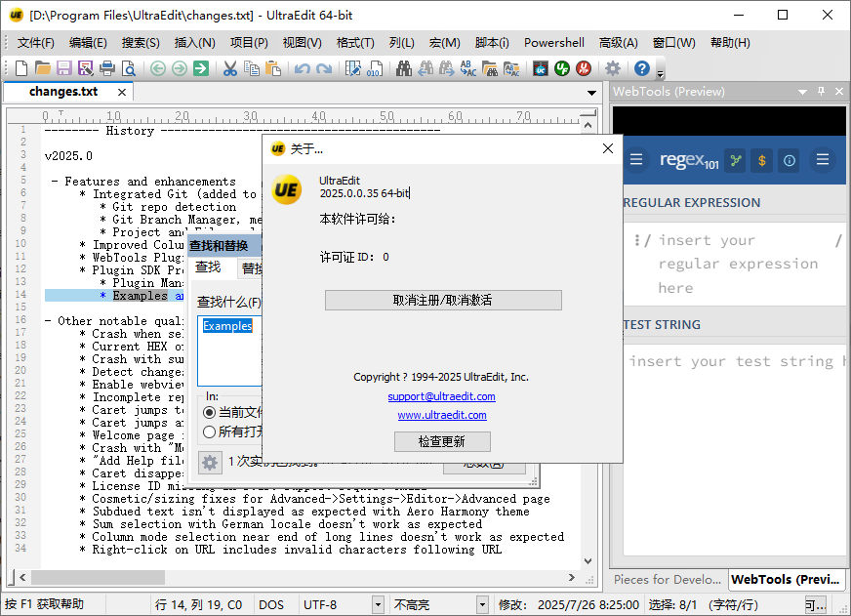The image size is (851, 616).
Task: Click regex101 info icon
Action: (x=790, y=160)
